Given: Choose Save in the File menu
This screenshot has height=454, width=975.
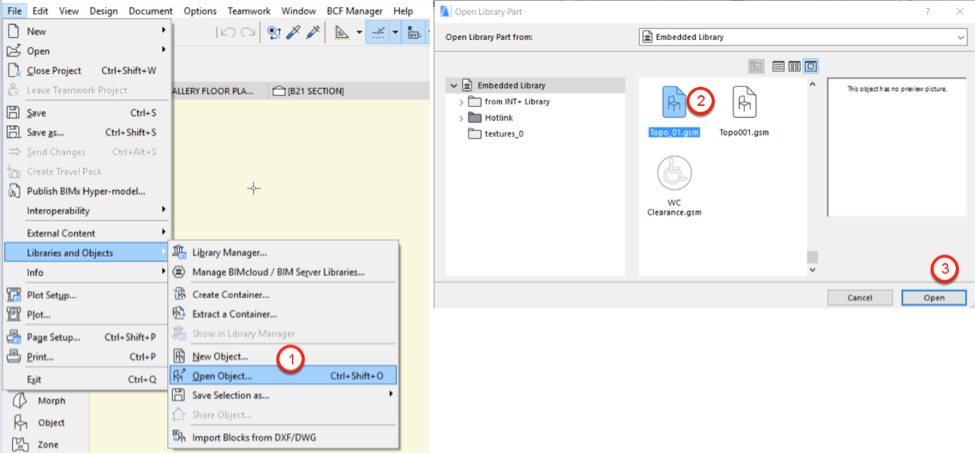Looking at the screenshot, I should (x=87, y=113).
